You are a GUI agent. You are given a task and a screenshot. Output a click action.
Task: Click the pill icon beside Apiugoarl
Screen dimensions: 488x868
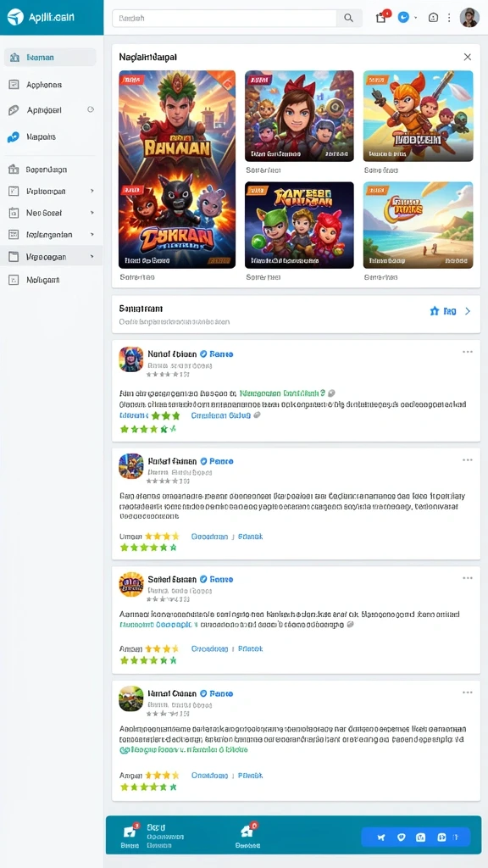click(x=14, y=110)
